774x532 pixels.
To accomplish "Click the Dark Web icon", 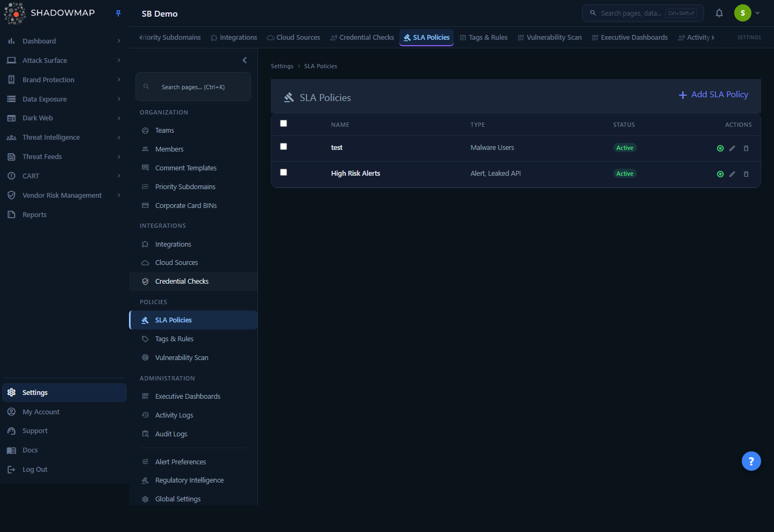I will 11,118.
